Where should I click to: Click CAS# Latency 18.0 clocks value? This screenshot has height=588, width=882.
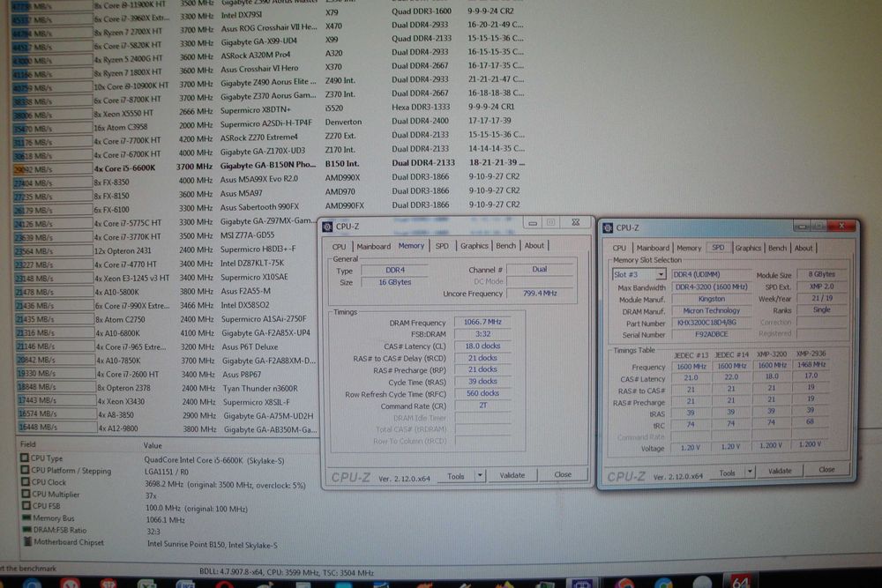482,346
